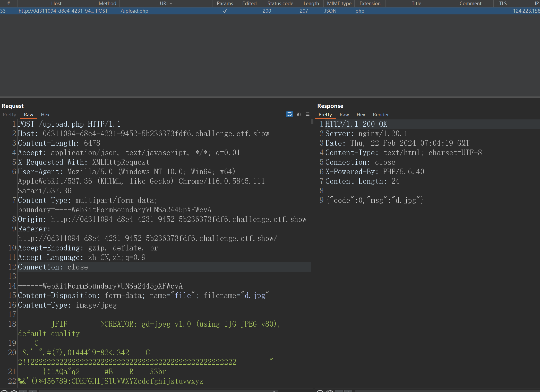Screen dimensions: 540x392
Task: Click the Connection: close request line
Action: [x=53, y=267]
